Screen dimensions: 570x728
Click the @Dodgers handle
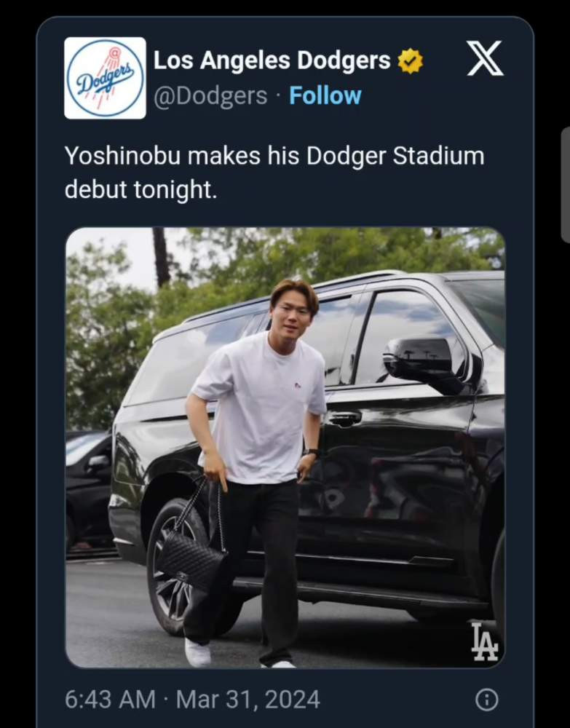(x=210, y=96)
